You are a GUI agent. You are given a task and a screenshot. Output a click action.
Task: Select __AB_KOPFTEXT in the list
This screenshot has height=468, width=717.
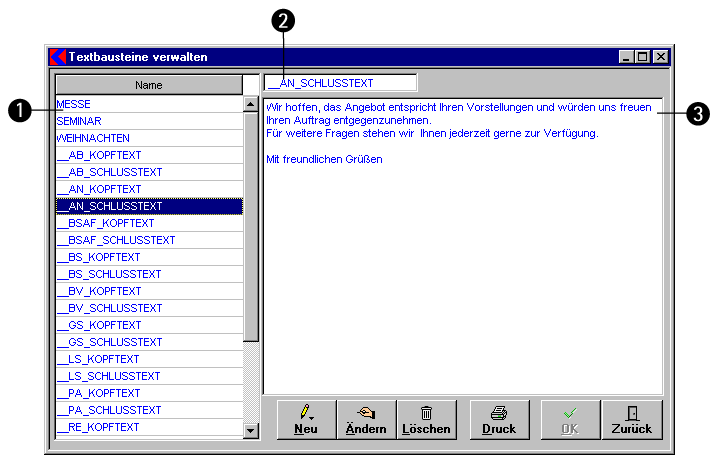(149, 155)
